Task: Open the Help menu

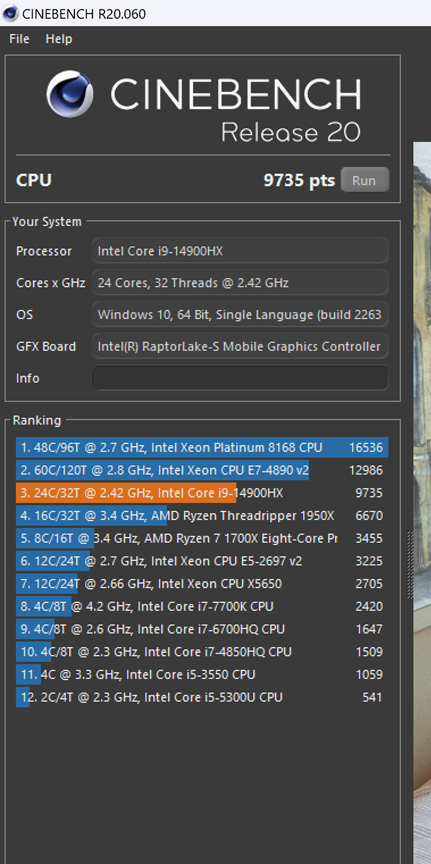Action: (x=59, y=39)
